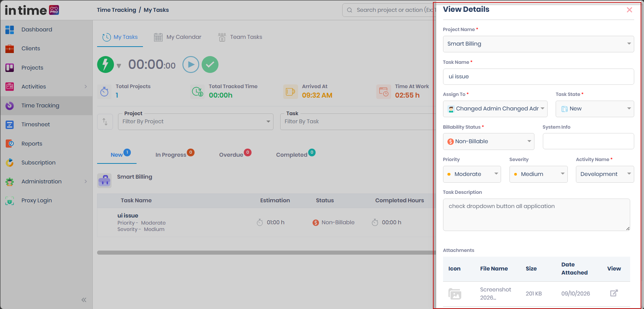Open the Billability Status Non-Billable dropdown
Image resolution: width=644 pixels, height=309 pixels.
click(489, 141)
